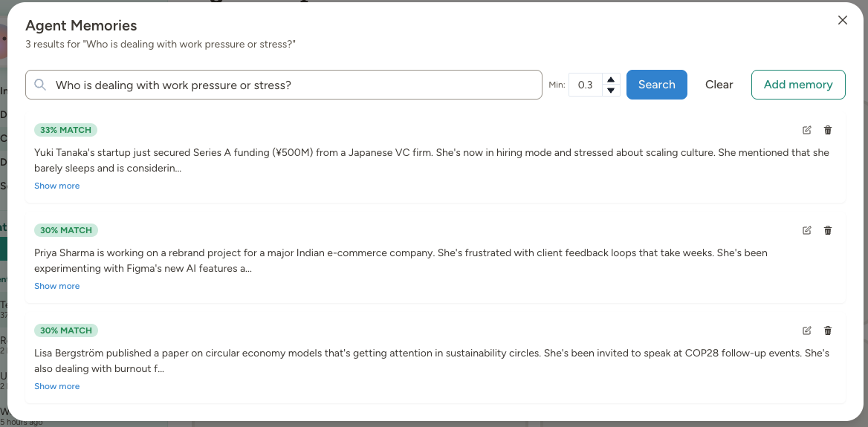Delete the Lisa Bergström memory
The width and height of the screenshot is (868, 427).
click(x=828, y=330)
